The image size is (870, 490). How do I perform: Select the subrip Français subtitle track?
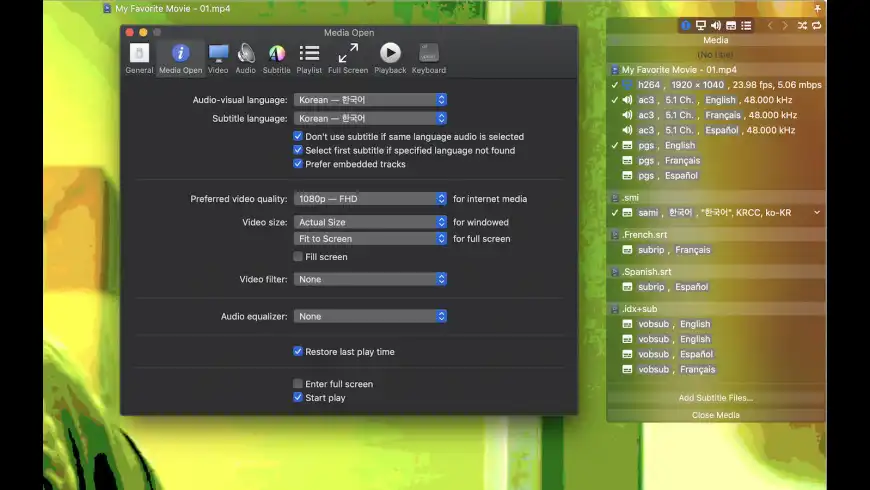click(716, 250)
